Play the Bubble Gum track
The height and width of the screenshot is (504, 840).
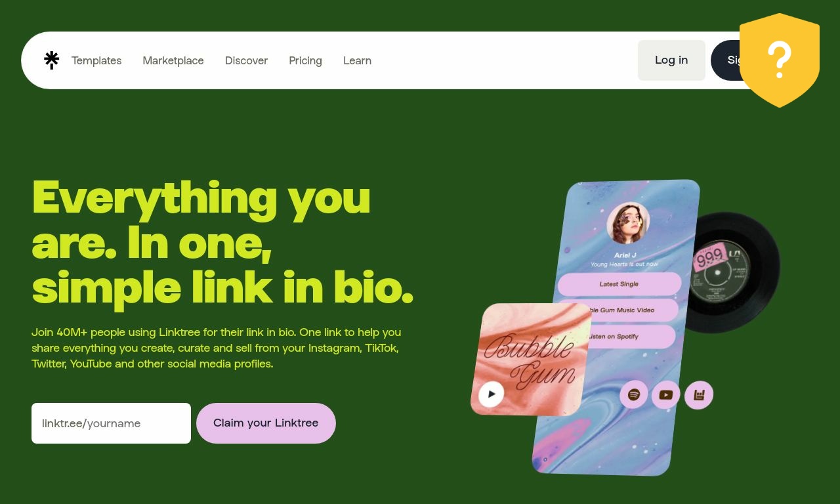pos(491,394)
